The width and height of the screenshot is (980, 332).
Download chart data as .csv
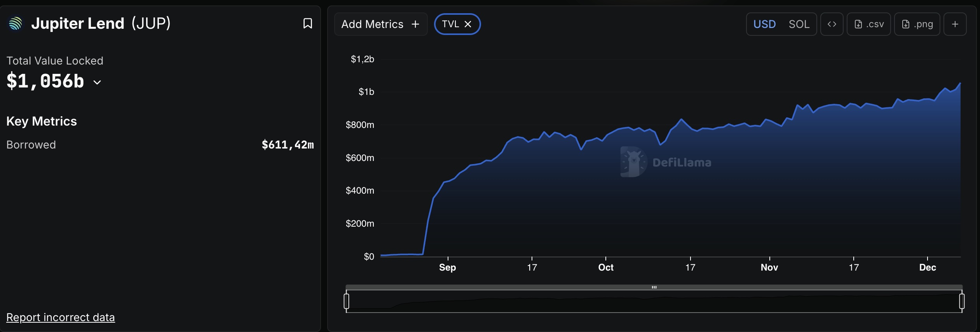(x=869, y=24)
